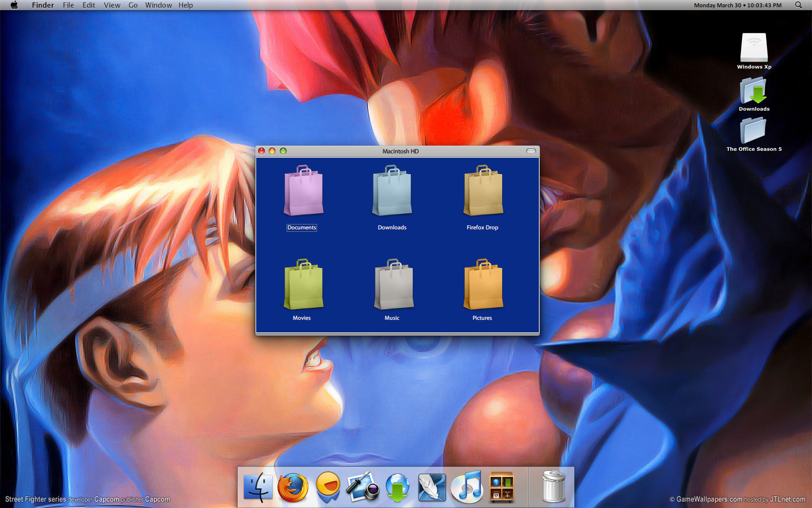
Task: Open the Help menu
Action: click(186, 5)
